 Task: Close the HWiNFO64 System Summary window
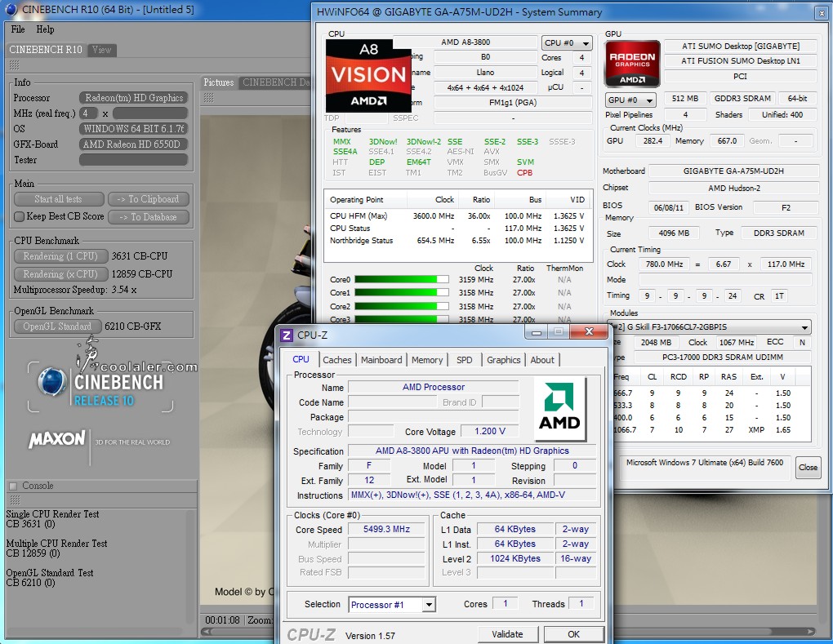[x=822, y=13]
